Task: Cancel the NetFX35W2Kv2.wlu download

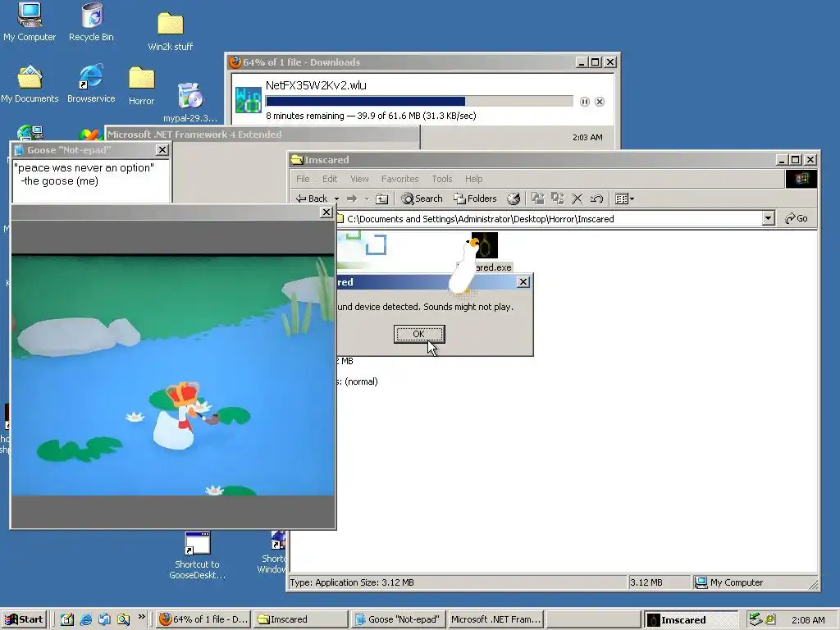Action: pyautogui.click(x=600, y=102)
